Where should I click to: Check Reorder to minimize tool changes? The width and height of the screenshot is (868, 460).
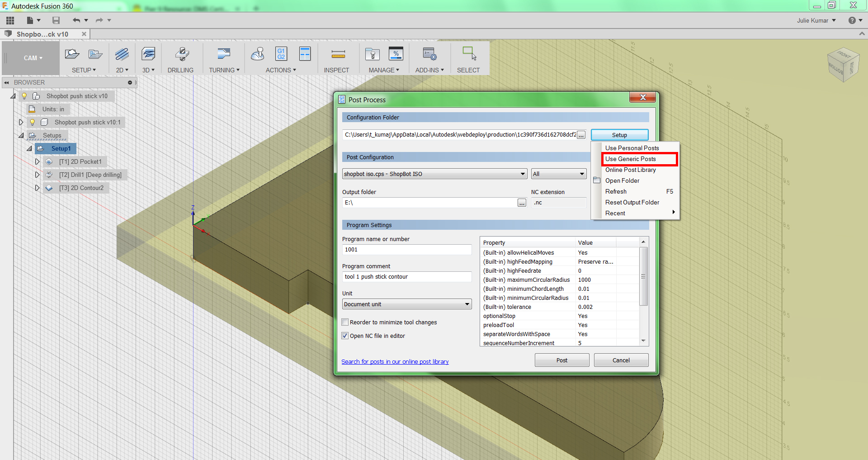pos(345,322)
